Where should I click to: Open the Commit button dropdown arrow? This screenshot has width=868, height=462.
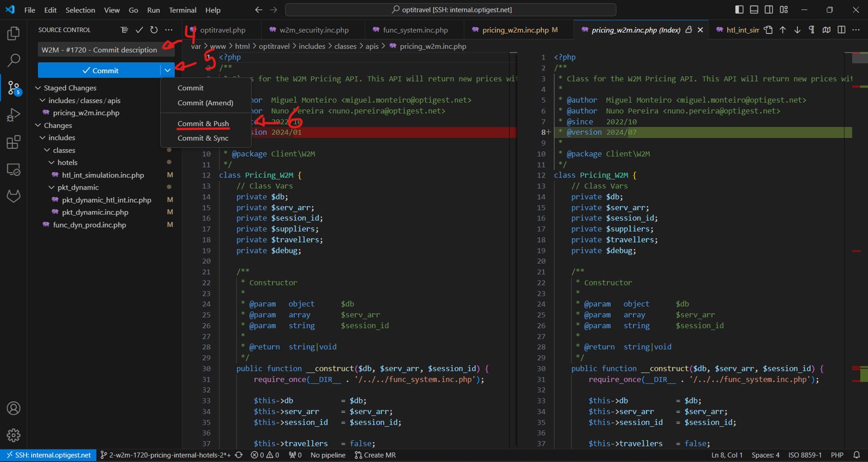[167, 70]
